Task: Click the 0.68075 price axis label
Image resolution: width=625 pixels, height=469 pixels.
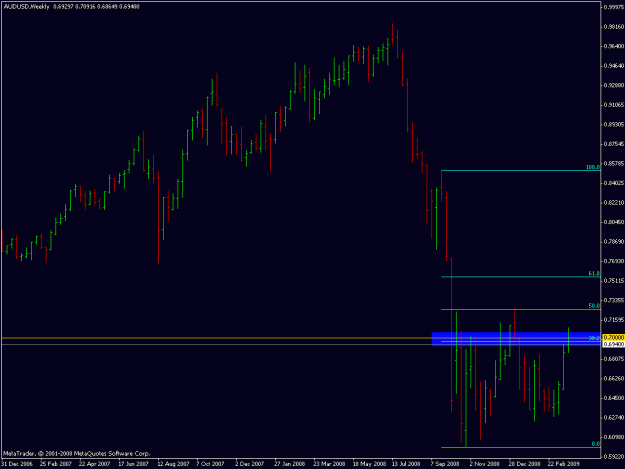Action: [614, 359]
